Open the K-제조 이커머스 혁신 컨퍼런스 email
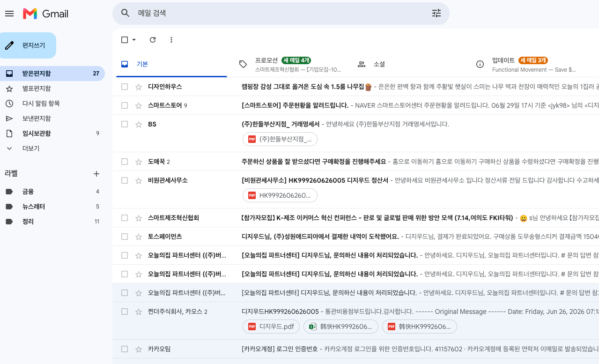599x364 pixels. [x=377, y=218]
